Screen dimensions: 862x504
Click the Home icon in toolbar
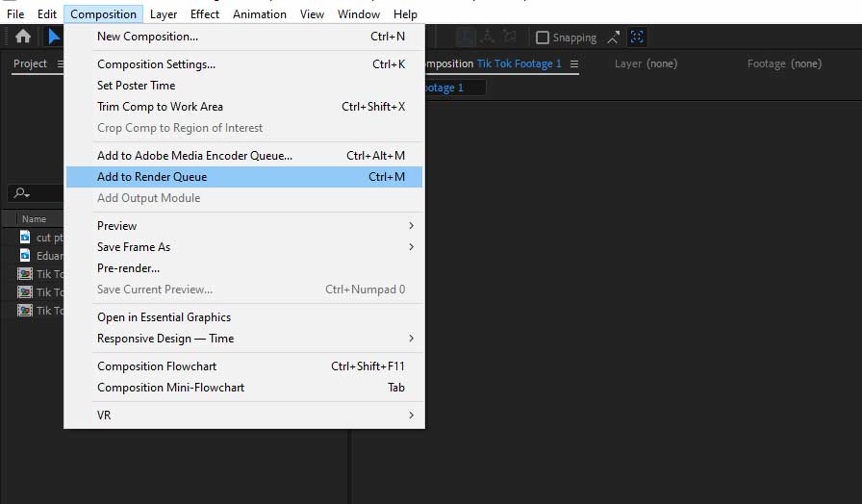point(22,37)
